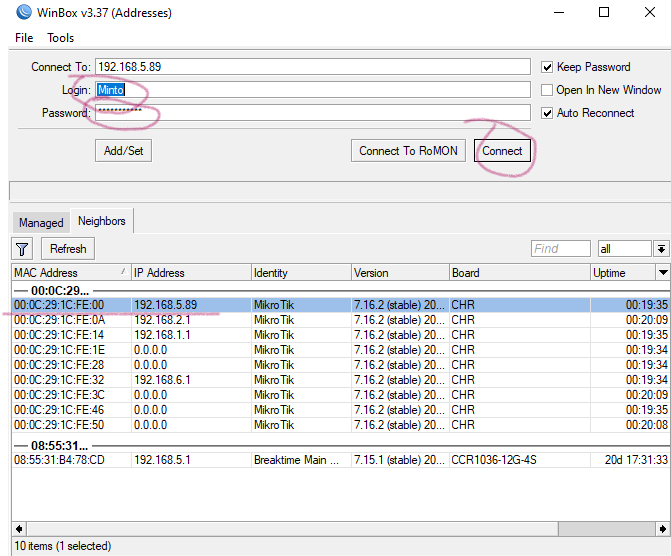This screenshot has width=671, height=556.
Task: Select the row with IP 192.168.1.1
Action: (x=340, y=335)
